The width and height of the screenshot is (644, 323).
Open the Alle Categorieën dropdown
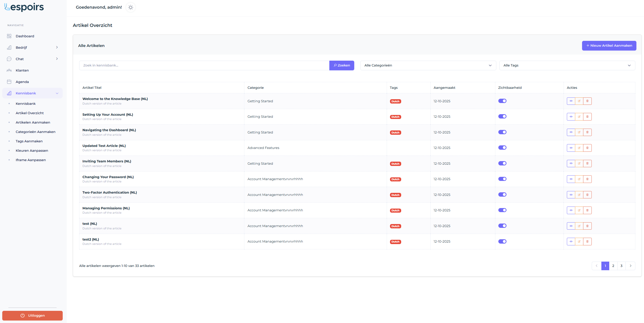[x=428, y=65]
